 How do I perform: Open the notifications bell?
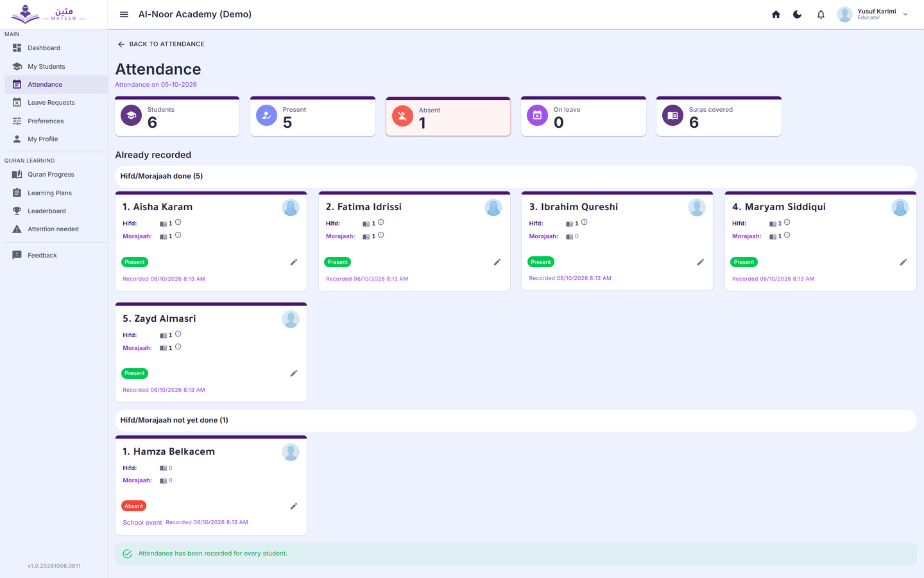click(x=821, y=14)
